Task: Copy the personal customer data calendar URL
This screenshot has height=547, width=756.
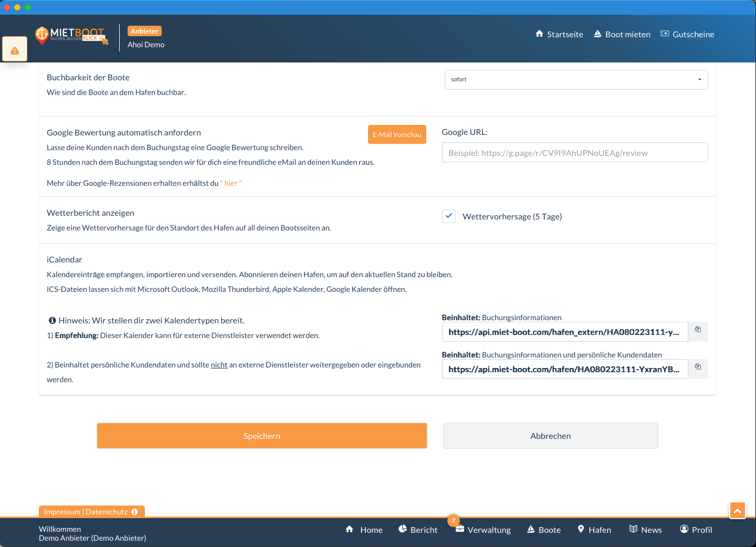Action: (x=698, y=369)
